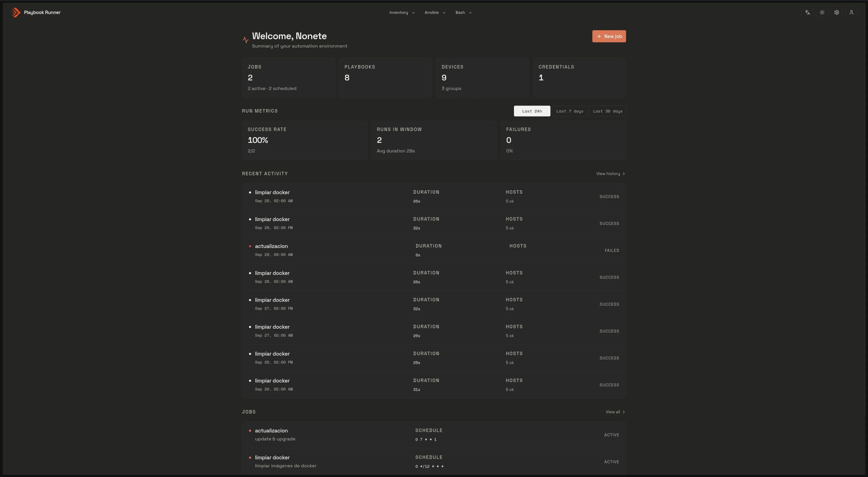Screen dimensions: 868x477
Task: Open the language translation icon
Action: (x=807, y=13)
